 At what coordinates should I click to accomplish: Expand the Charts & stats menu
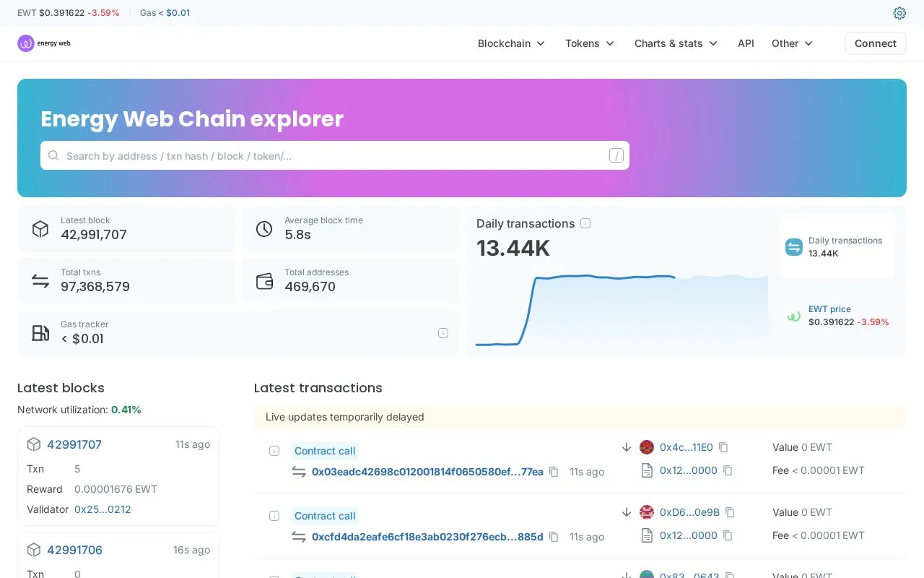[x=676, y=43]
